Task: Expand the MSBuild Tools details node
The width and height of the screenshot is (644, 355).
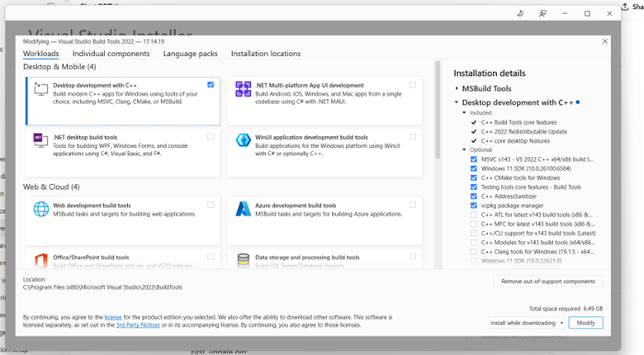Action: (457, 88)
